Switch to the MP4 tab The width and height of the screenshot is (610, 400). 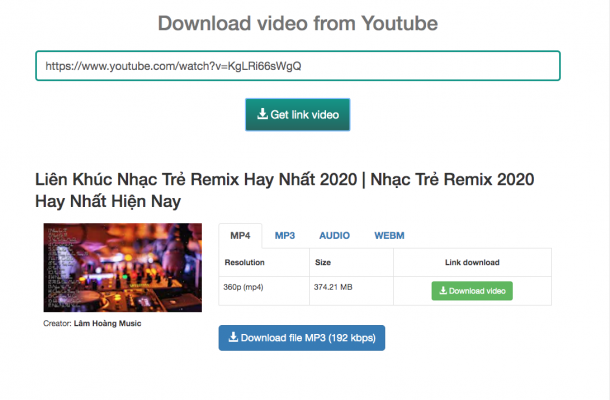click(x=240, y=235)
